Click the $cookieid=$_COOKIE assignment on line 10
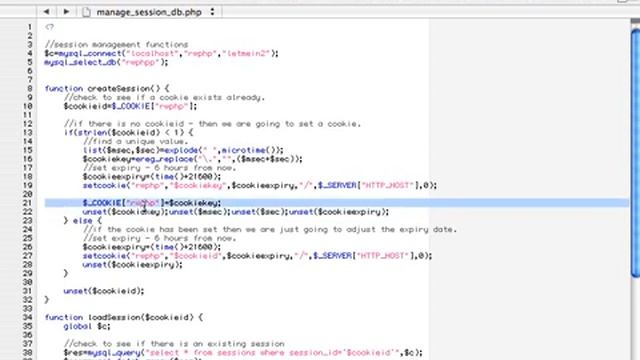Viewport: 640px width, 360px height. point(130,107)
